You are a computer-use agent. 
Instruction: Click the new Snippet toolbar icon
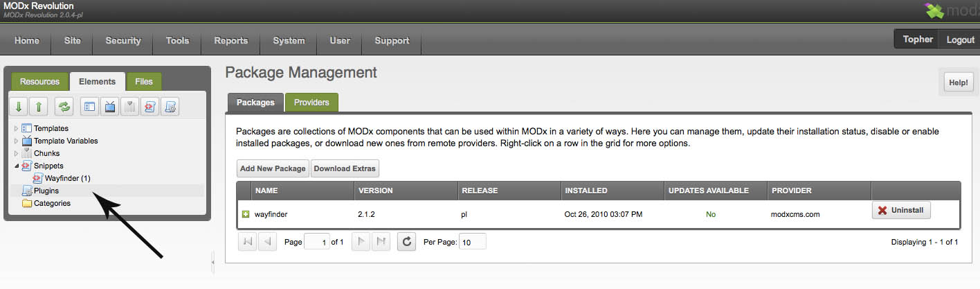click(150, 107)
